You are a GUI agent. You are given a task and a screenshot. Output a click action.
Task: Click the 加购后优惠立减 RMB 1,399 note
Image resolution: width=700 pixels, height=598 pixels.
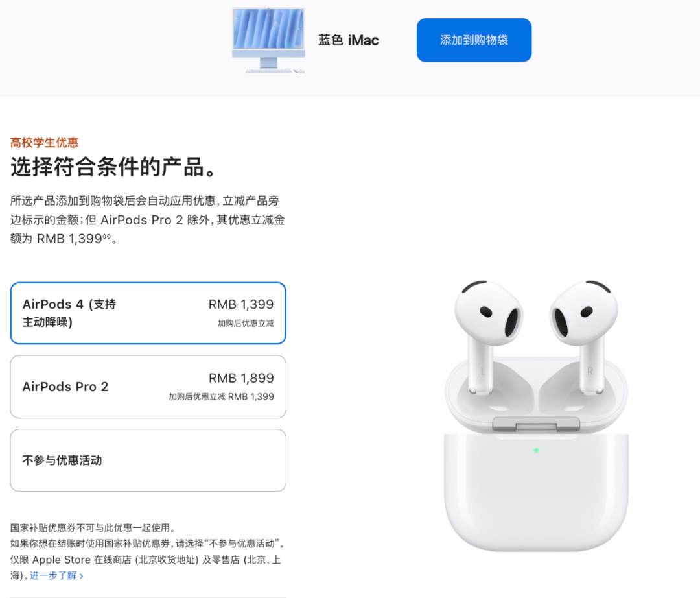pyautogui.click(x=222, y=396)
